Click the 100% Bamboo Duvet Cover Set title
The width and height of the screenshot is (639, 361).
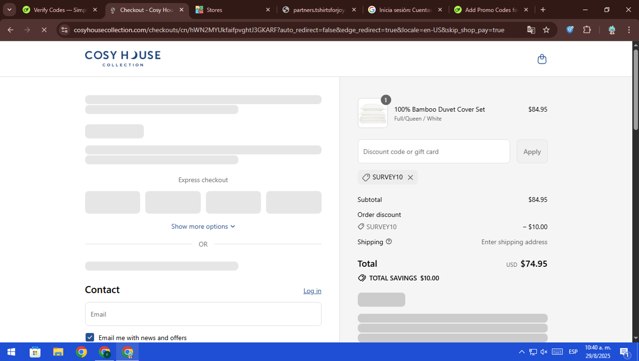[439, 109]
